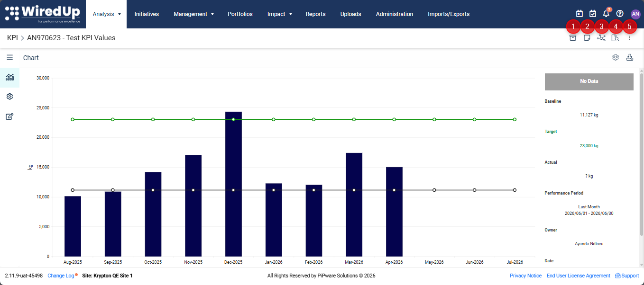Screen dimensions: 644x285
Task: Go to the Initiatives menu item
Action: tap(147, 14)
